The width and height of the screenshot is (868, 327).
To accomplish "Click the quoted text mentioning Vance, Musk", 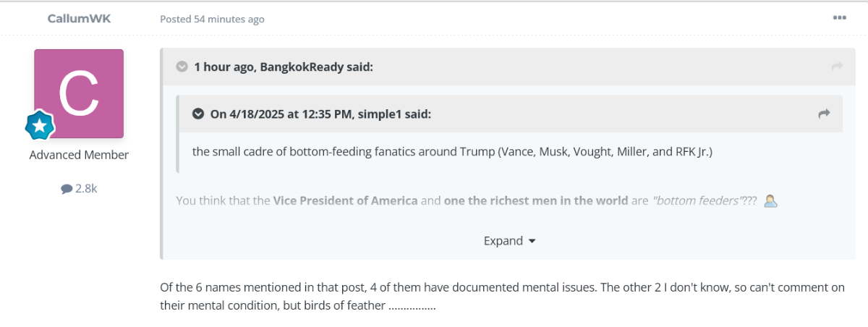I will click(453, 151).
